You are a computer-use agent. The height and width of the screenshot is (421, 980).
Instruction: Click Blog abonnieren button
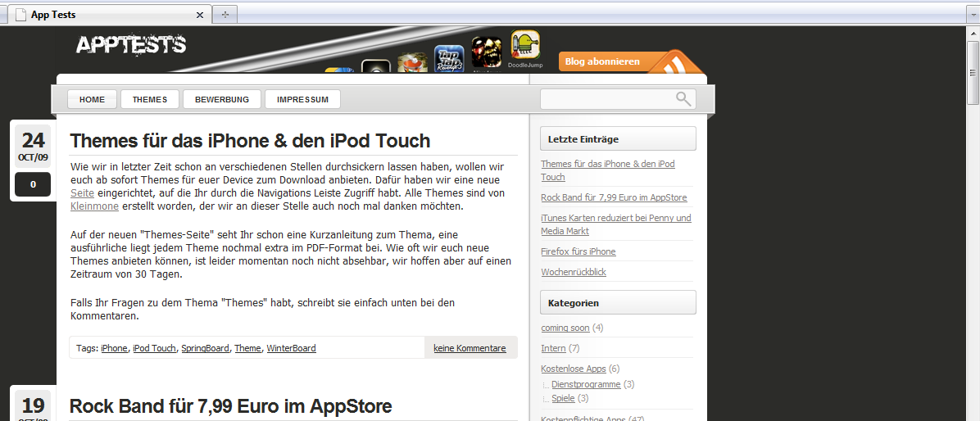(x=602, y=61)
